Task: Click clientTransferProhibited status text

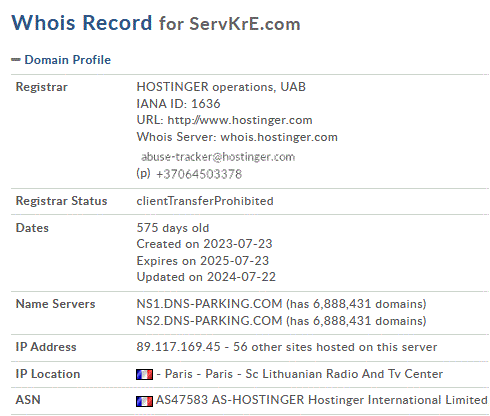Action: [x=205, y=201]
